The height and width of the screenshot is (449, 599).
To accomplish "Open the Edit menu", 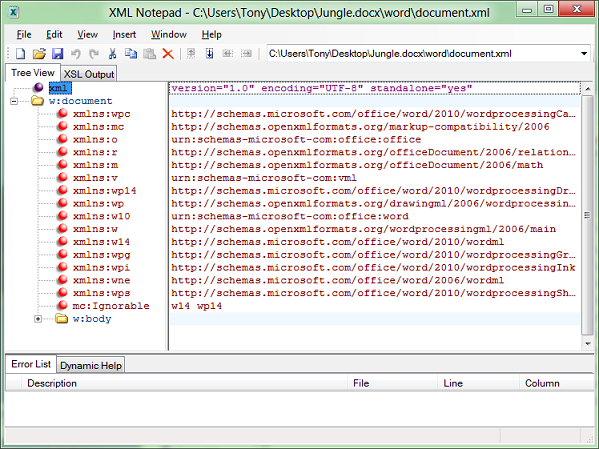I will click(x=54, y=35).
